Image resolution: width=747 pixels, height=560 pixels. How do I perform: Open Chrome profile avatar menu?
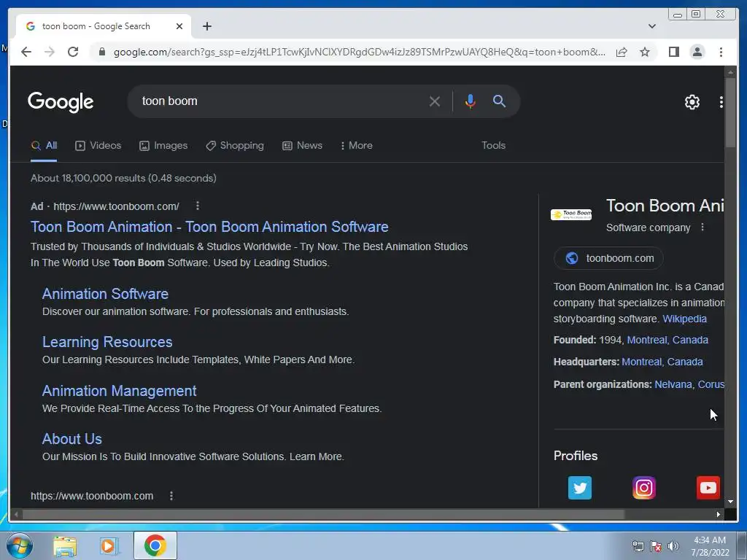pyautogui.click(x=697, y=52)
